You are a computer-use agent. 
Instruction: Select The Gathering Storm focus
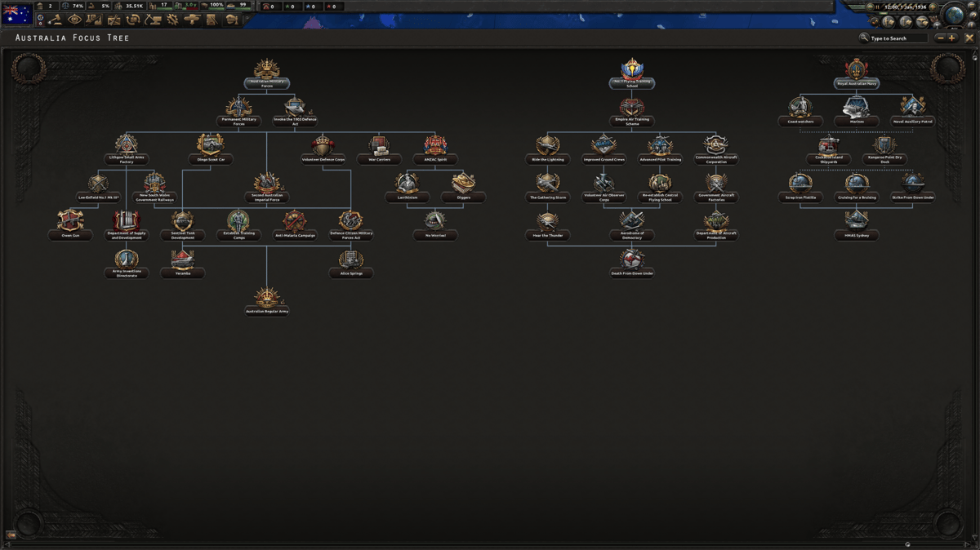click(548, 187)
